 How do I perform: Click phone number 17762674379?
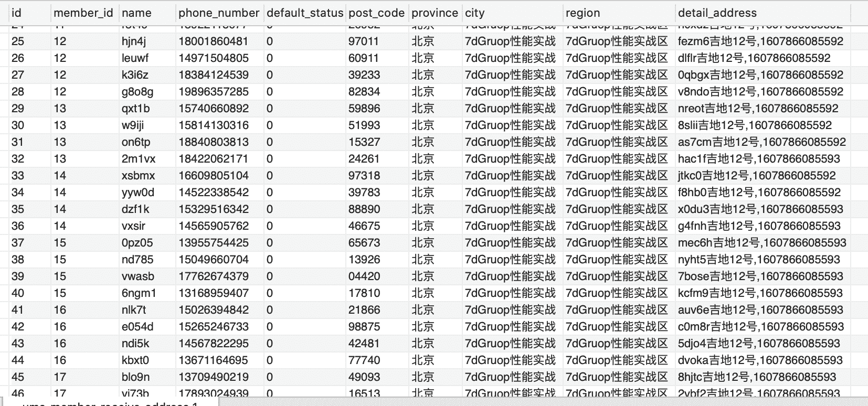tap(214, 276)
